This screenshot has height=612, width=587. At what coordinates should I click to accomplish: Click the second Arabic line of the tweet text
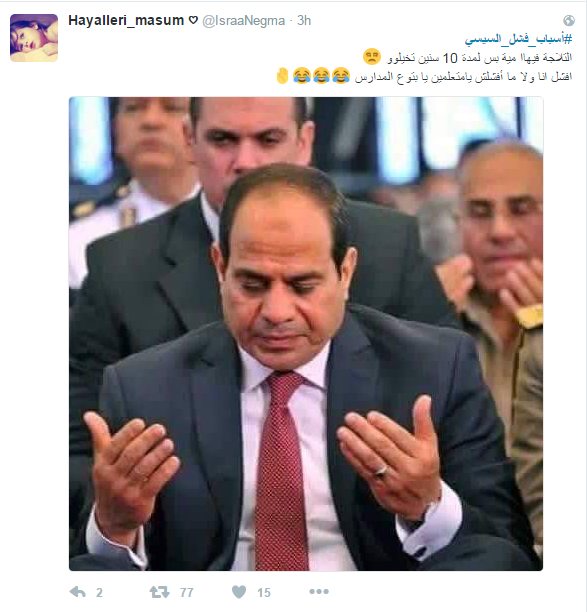coord(463,77)
